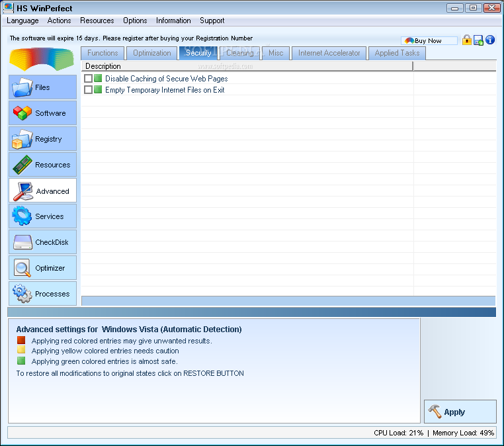Click the green colored entries legend swatch

coord(21,361)
